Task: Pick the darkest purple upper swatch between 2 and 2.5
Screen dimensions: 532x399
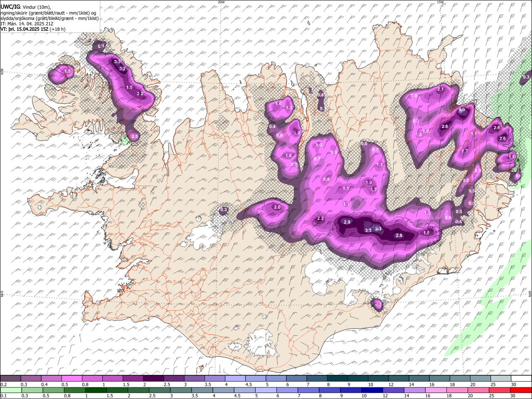Action: [x=153, y=379]
